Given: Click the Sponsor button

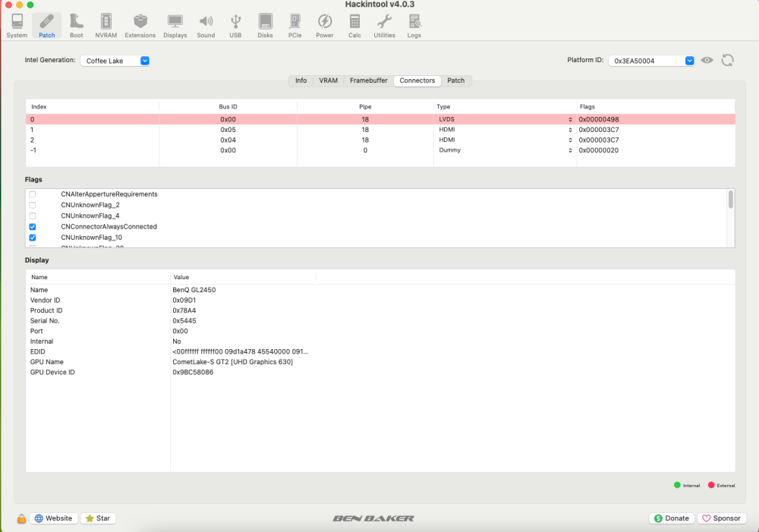Looking at the screenshot, I should pyautogui.click(x=722, y=518).
